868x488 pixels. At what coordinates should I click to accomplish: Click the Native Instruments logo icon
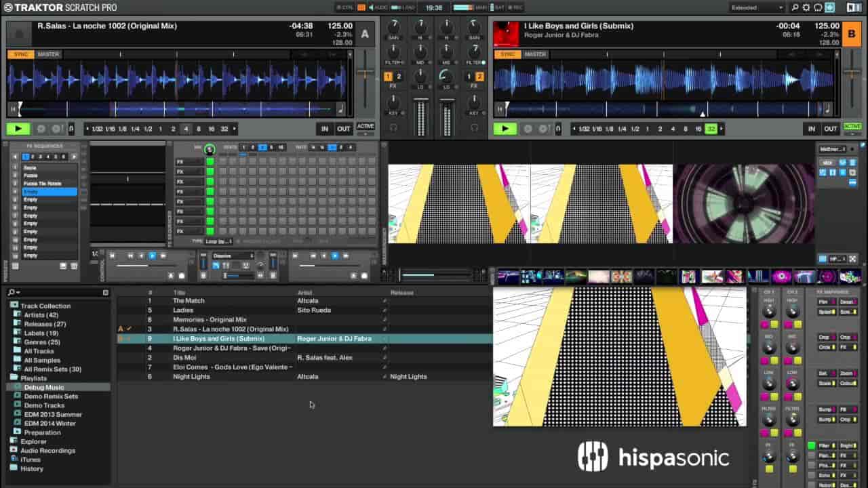tap(854, 7)
